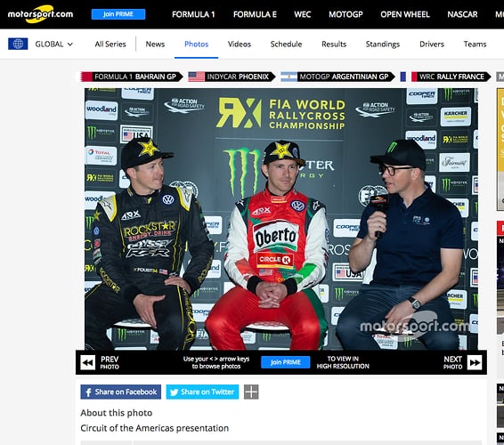Viewport: 504px width, 445px height.
Task: Open the NASCAR menu
Action: pyautogui.click(x=462, y=14)
